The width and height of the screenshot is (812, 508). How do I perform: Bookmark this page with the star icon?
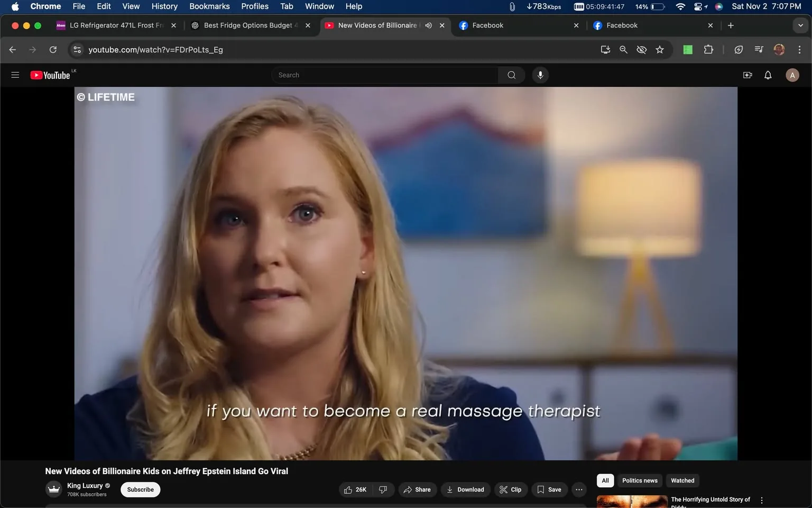coord(660,50)
